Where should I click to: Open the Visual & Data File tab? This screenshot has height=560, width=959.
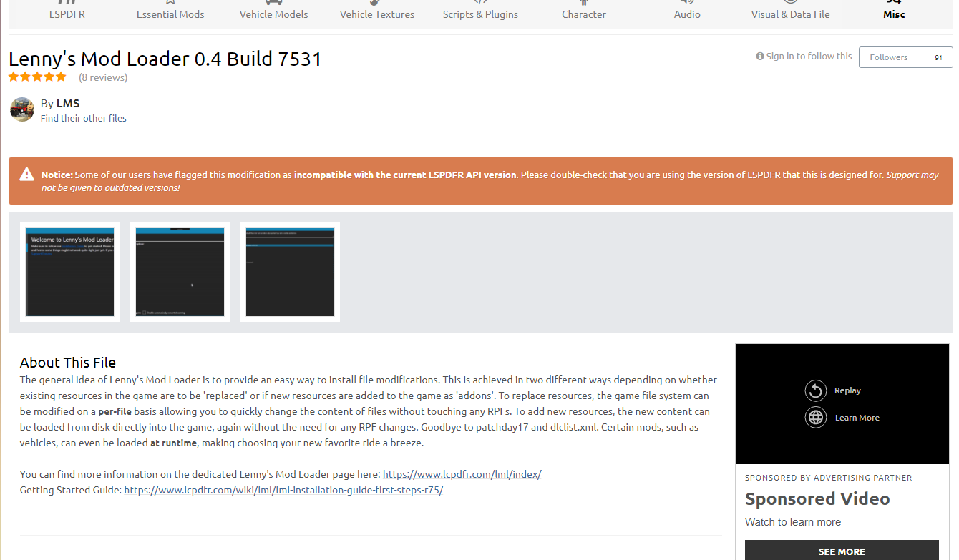click(x=790, y=14)
